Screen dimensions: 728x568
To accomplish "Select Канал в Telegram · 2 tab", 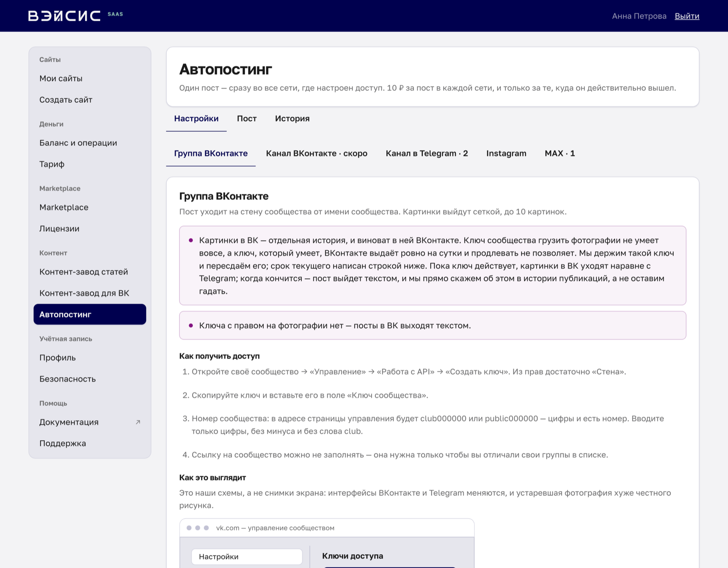I will tap(427, 154).
